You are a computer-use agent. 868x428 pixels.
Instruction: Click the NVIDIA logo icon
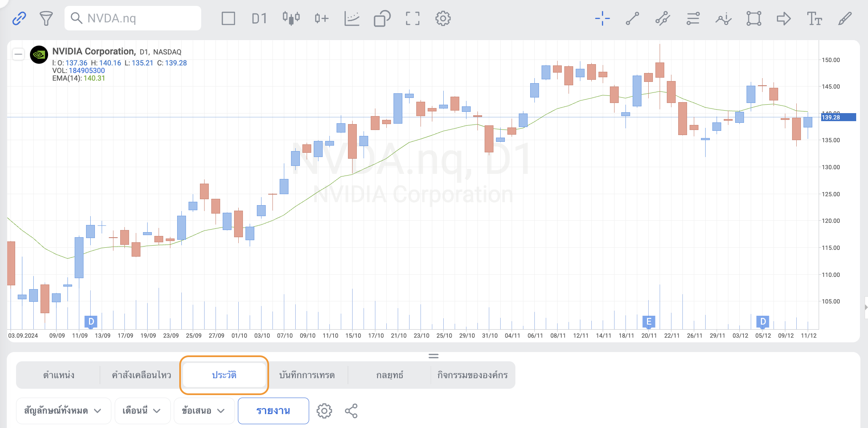click(39, 54)
